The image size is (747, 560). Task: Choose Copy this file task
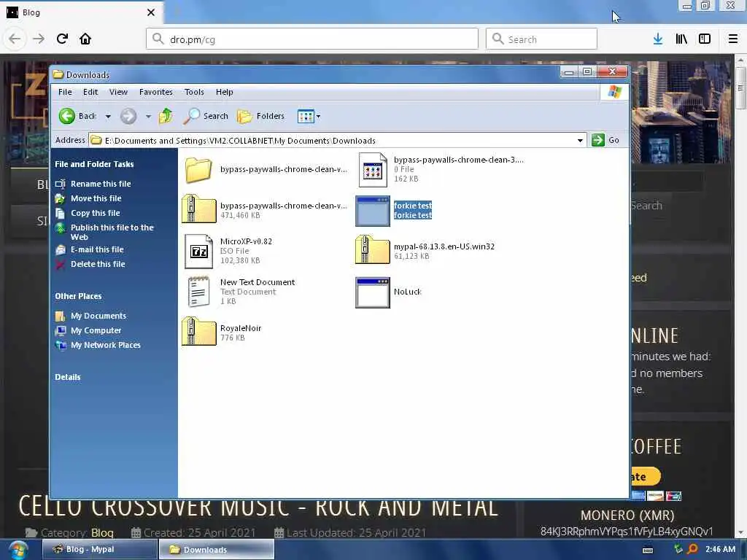click(96, 214)
